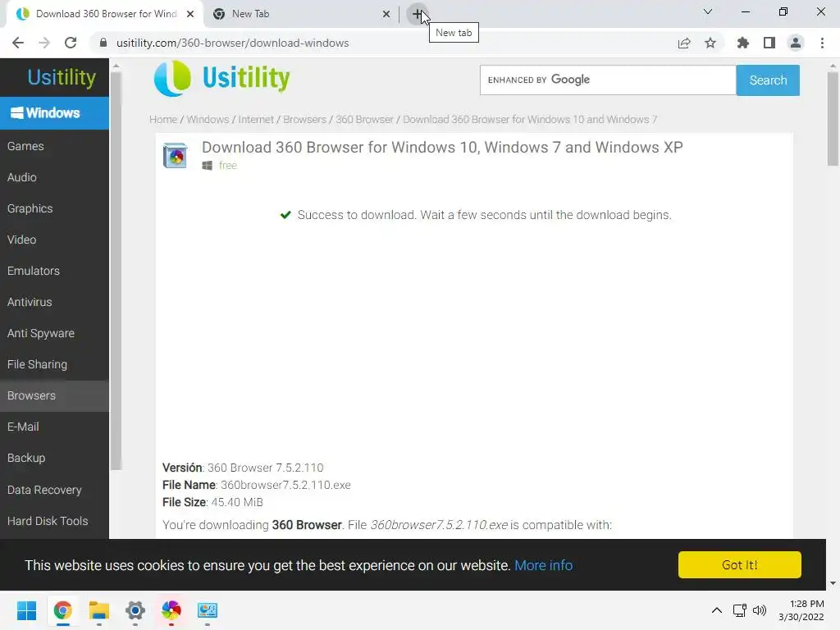Screen dimensions: 840x630
Task: Dismiss cookie notice with Got It!
Action: point(739,564)
